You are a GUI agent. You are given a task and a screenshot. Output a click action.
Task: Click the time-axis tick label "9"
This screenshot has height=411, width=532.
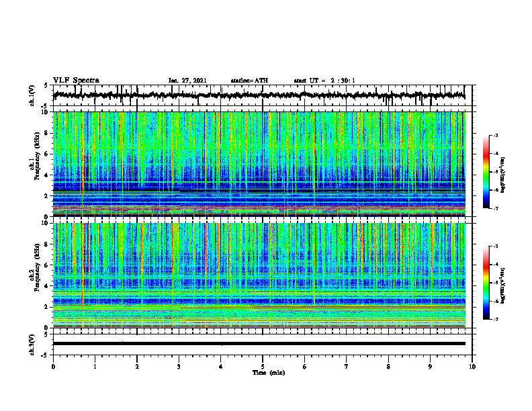point(430,367)
